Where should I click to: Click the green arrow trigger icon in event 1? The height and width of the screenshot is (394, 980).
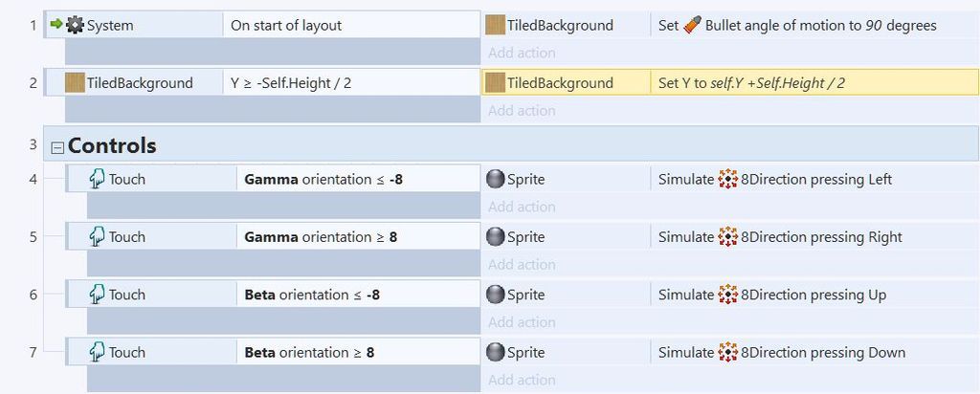[56, 24]
